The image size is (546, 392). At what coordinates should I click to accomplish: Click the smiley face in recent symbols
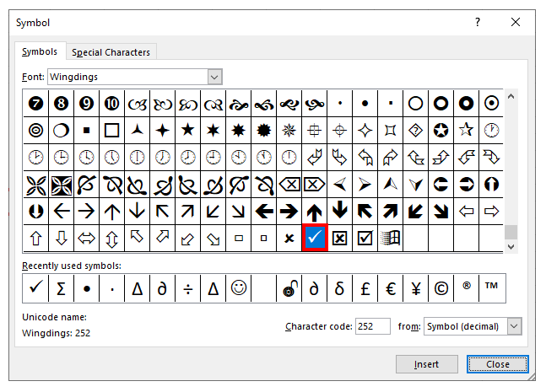click(239, 288)
